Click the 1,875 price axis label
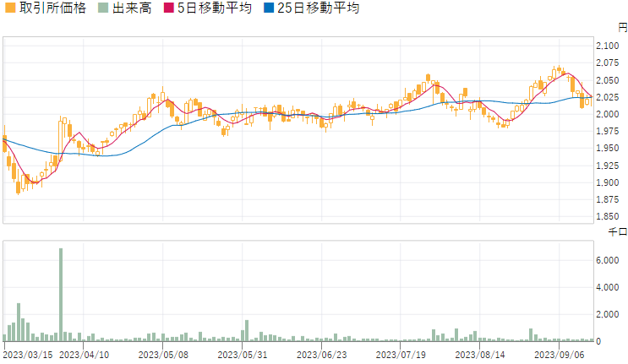Viewport: 628px width, 364px height. click(x=608, y=199)
